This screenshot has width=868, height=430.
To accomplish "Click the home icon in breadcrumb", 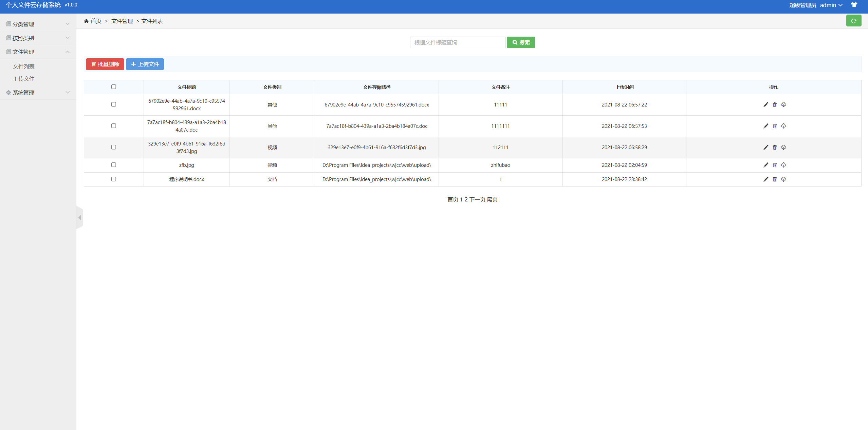I will pyautogui.click(x=86, y=21).
